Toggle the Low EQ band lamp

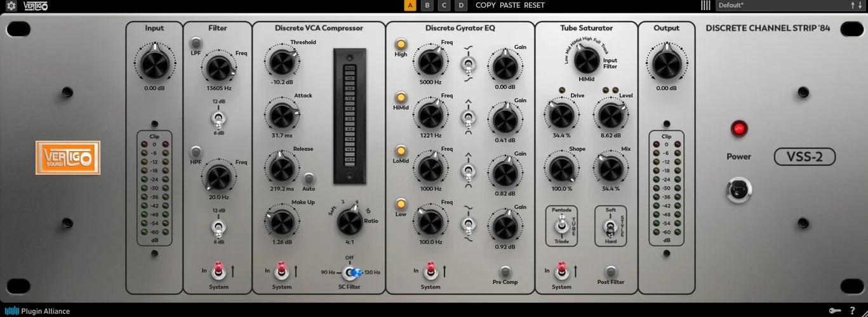click(401, 204)
